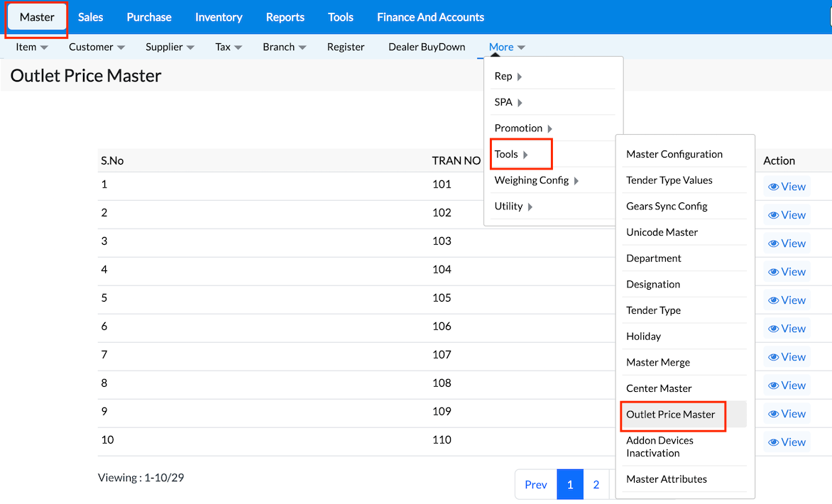Select Master Configuration from the Tools submenu

[674, 154]
